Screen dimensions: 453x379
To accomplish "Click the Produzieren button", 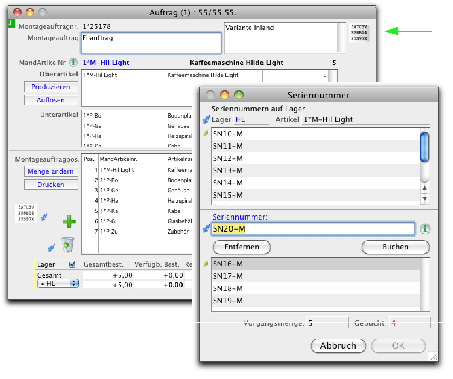I will point(51,87).
